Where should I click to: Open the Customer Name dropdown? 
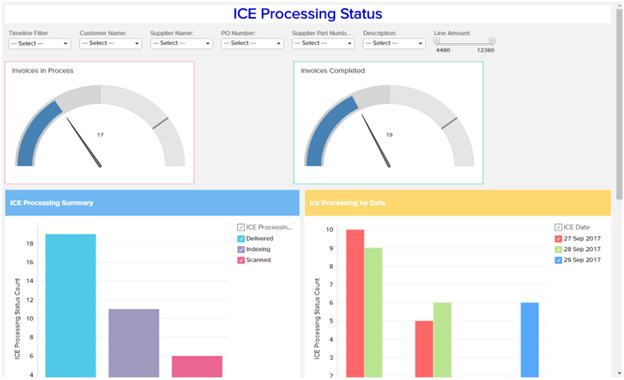pos(111,43)
